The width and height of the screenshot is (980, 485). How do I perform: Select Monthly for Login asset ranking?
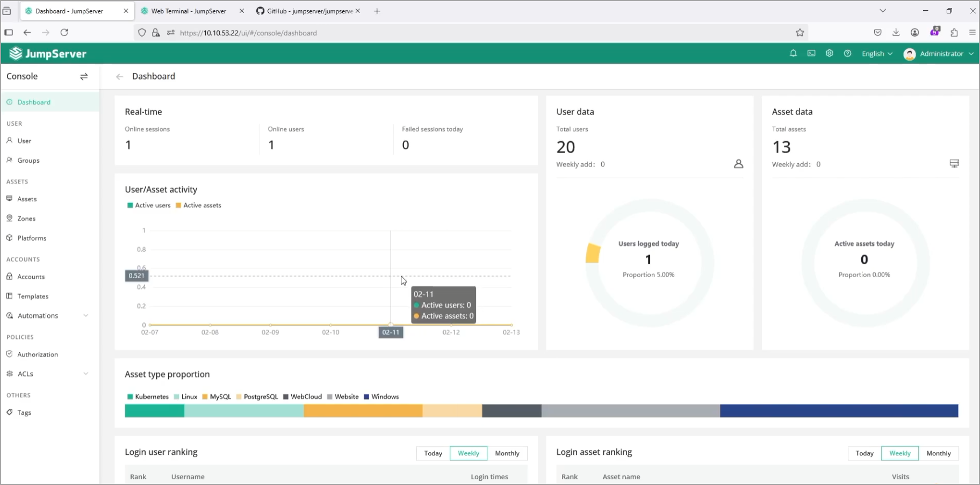[x=939, y=453]
